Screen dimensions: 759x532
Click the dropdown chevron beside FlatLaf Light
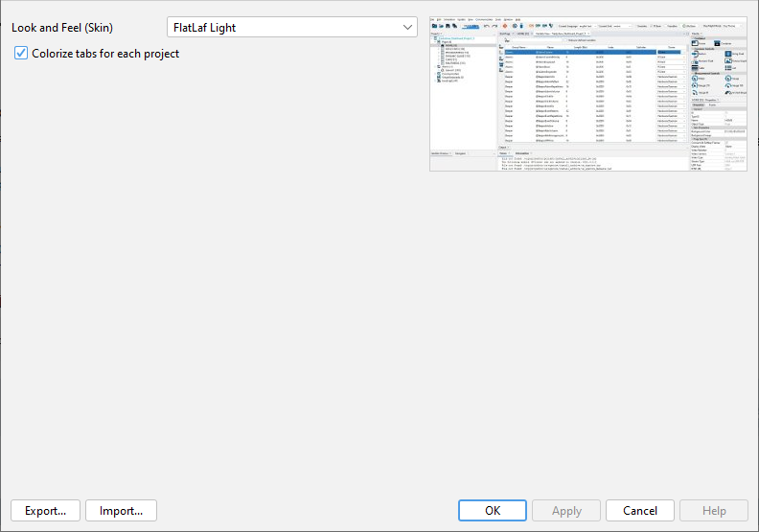408,28
